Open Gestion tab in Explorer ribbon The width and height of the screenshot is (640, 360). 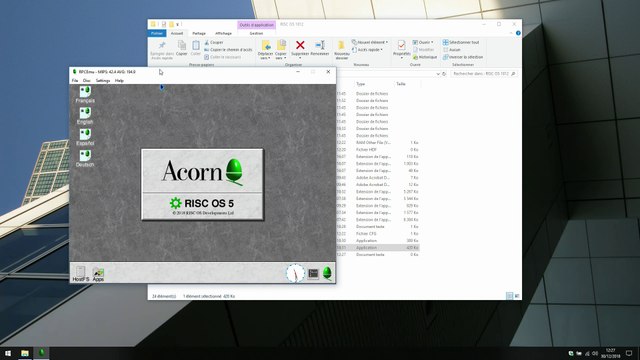256,33
